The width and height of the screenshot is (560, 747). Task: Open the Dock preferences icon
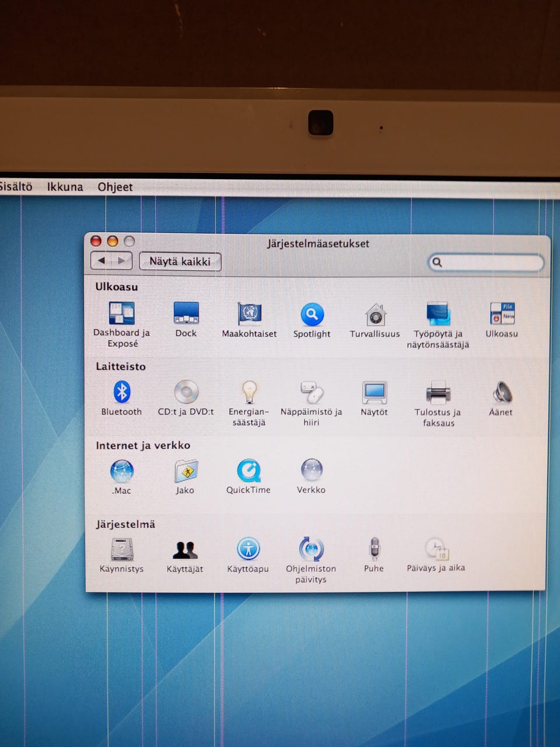pyautogui.click(x=186, y=314)
